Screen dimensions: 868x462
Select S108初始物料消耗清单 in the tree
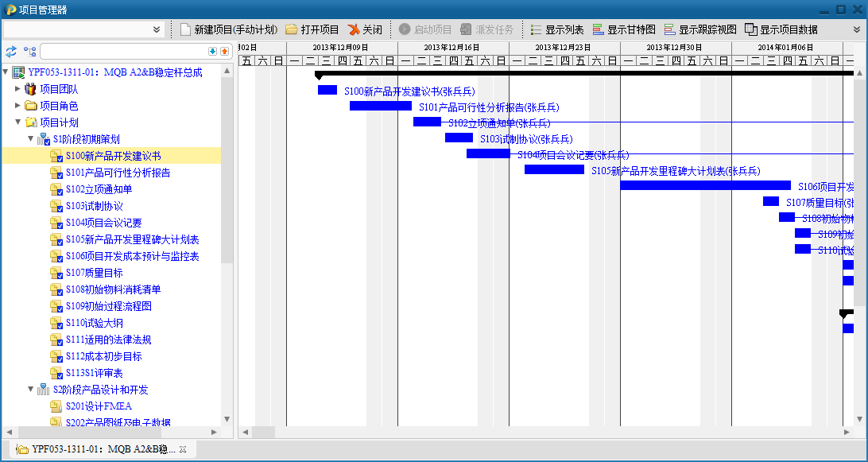pos(113,289)
